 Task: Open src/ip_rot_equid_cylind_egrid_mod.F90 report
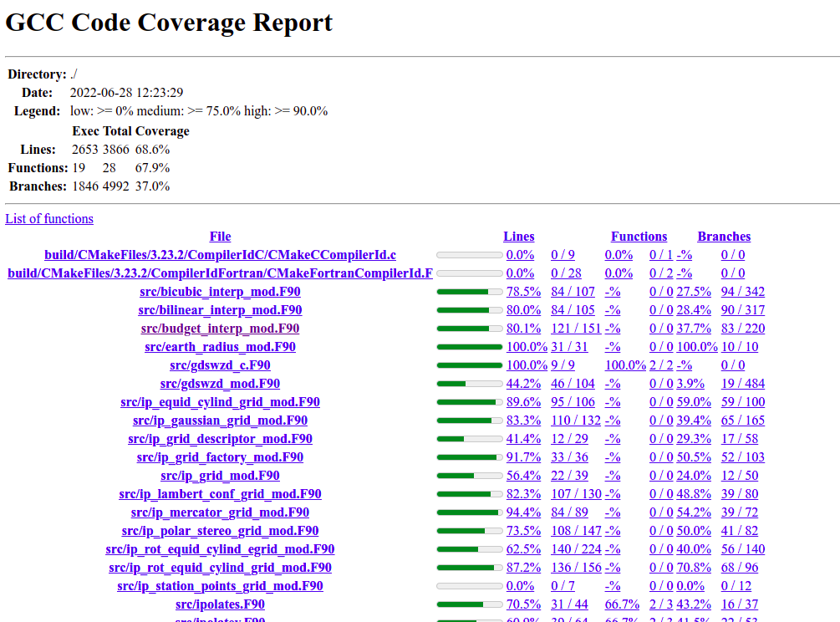(x=220, y=549)
